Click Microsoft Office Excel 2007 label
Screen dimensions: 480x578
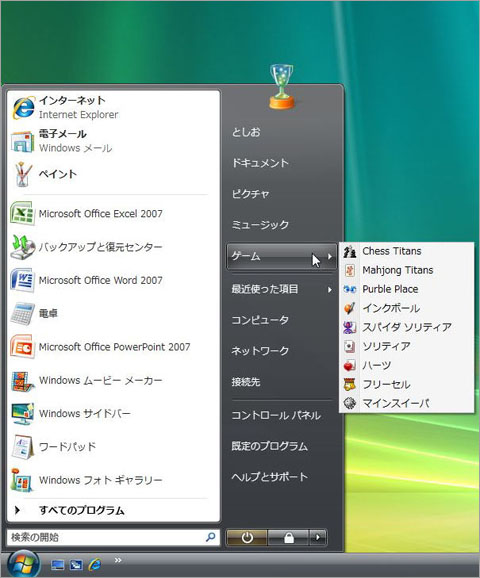(101, 214)
